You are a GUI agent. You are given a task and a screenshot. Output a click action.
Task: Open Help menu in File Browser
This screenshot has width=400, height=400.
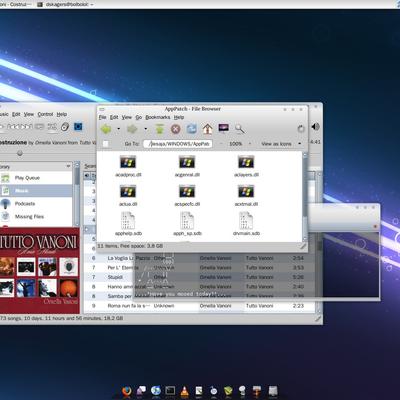pos(179,117)
